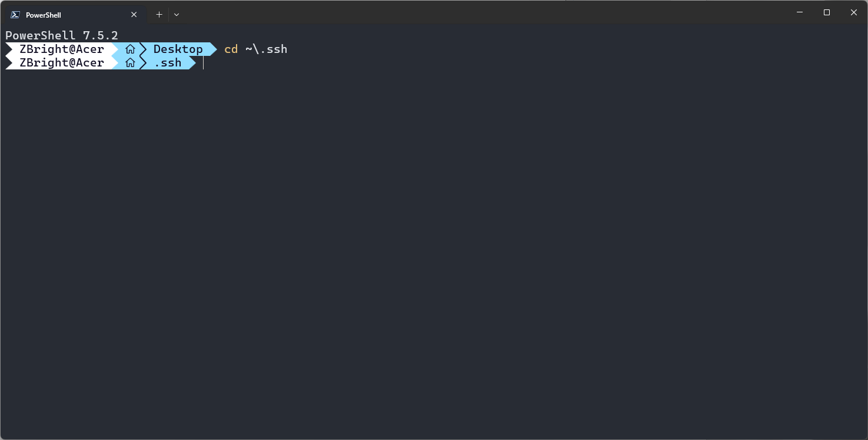Close the PowerShell tab

[134, 15]
